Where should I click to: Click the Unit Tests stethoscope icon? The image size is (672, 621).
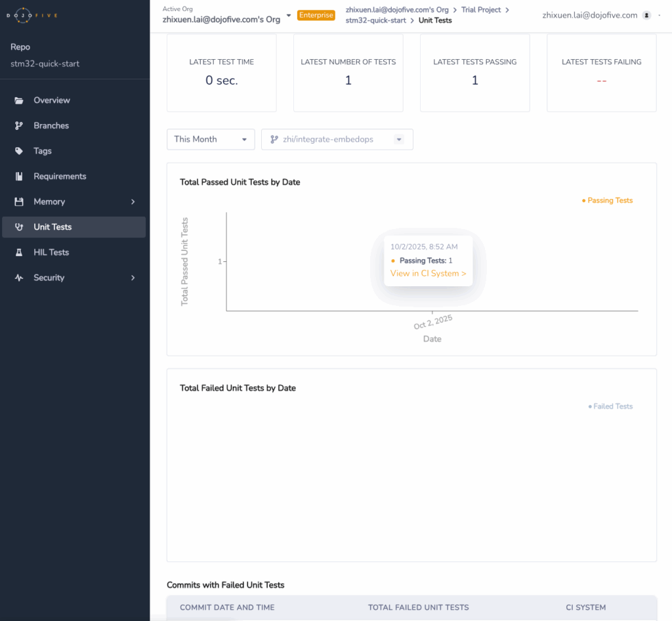tap(19, 227)
